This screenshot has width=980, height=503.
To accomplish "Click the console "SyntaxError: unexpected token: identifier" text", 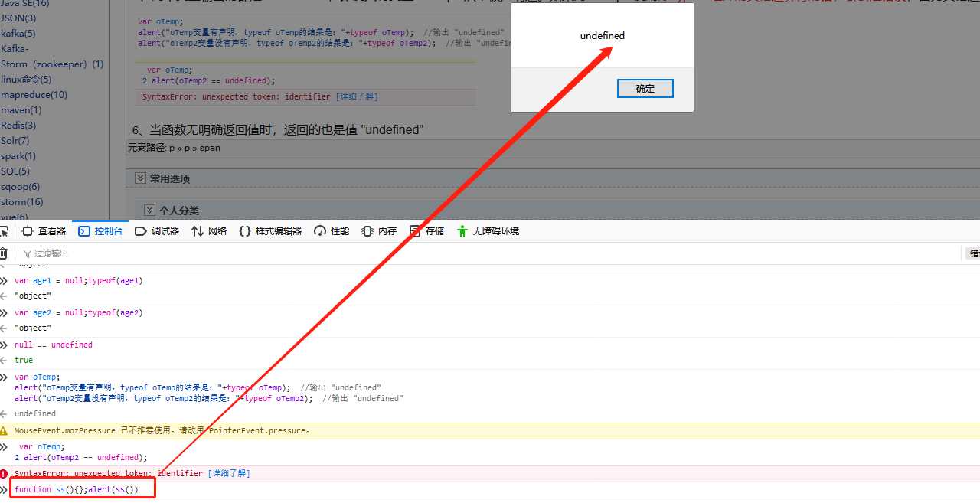I will [x=109, y=474].
